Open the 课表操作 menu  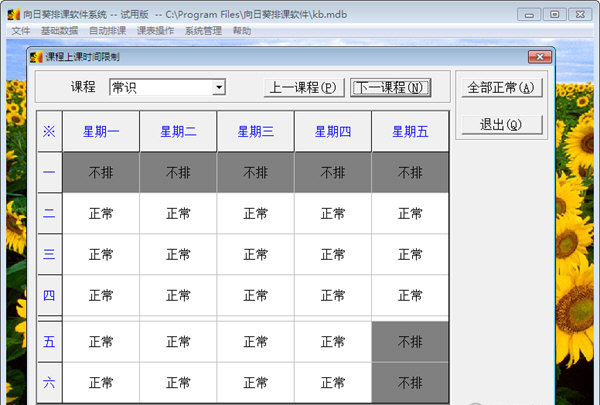tap(154, 31)
